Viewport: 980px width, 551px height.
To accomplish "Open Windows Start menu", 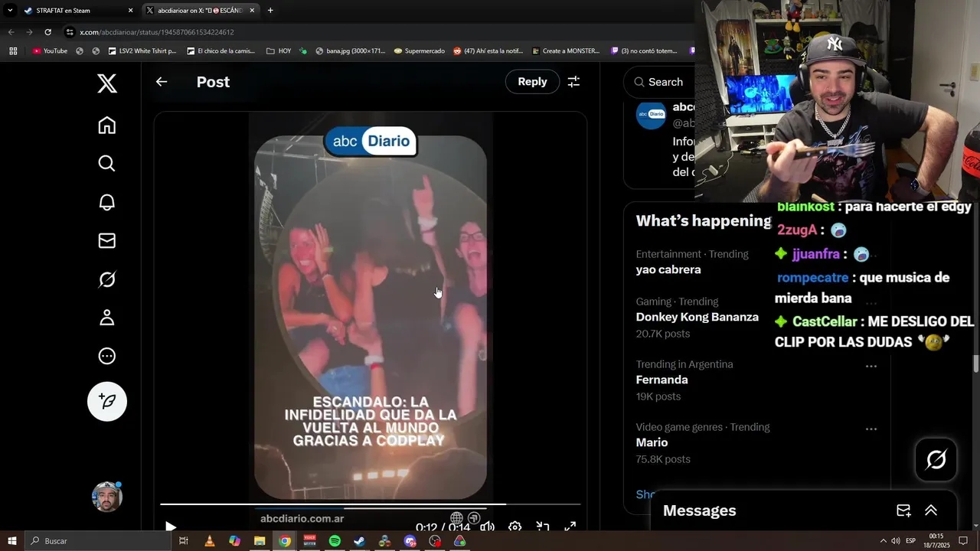I will click(x=11, y=541).
